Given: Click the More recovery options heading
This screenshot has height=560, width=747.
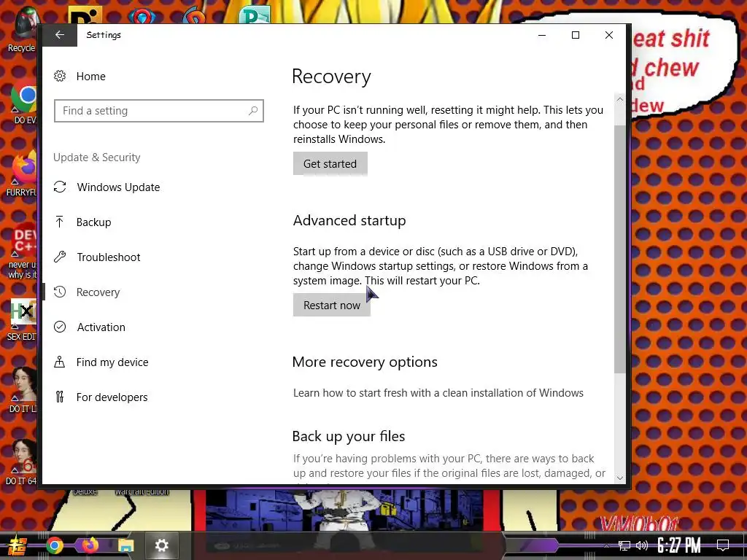Looking at the screenshot, I should click(365, 362).
